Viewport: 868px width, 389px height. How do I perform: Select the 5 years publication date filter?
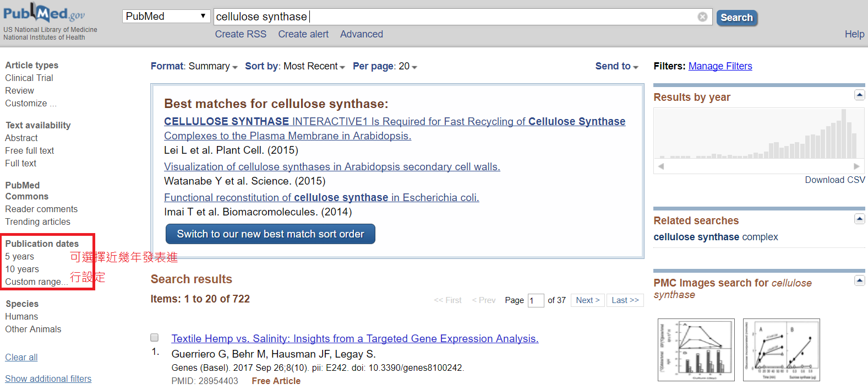coord(20,257)
